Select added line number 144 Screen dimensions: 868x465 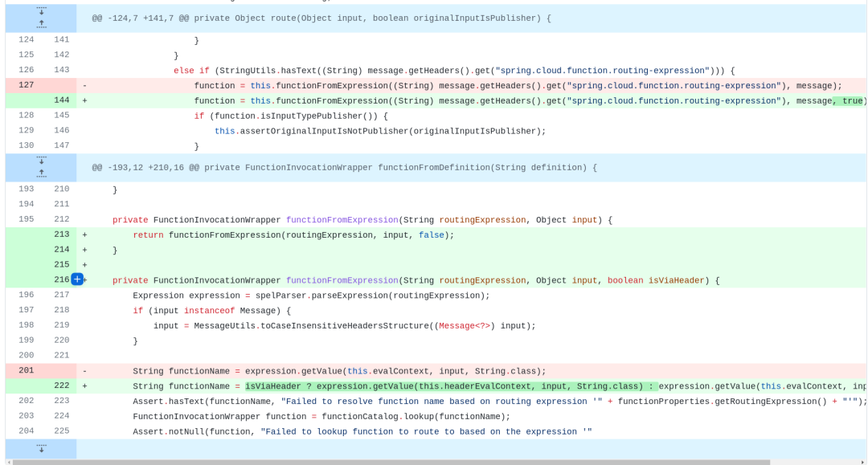[x=61, y=100]
